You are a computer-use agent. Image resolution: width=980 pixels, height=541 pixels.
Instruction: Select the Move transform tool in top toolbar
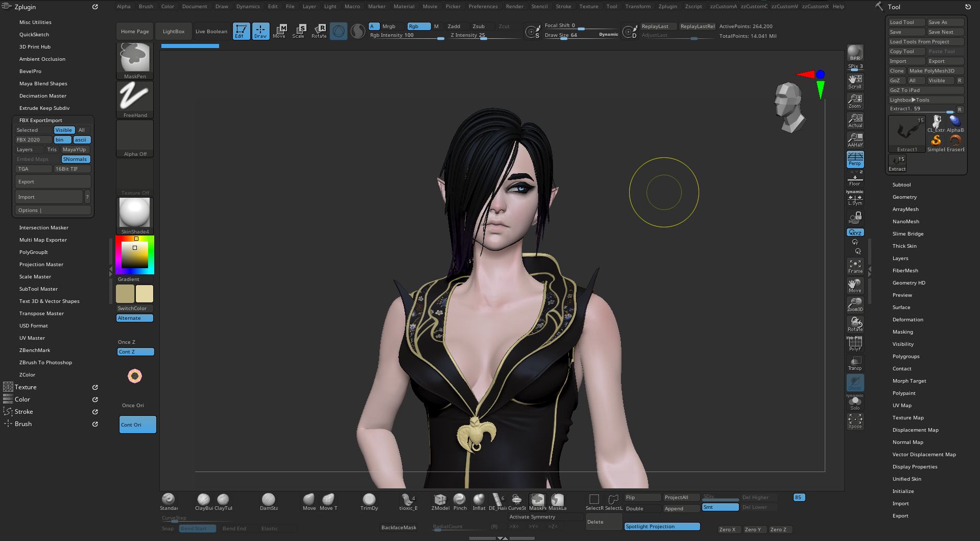(279, 31)
